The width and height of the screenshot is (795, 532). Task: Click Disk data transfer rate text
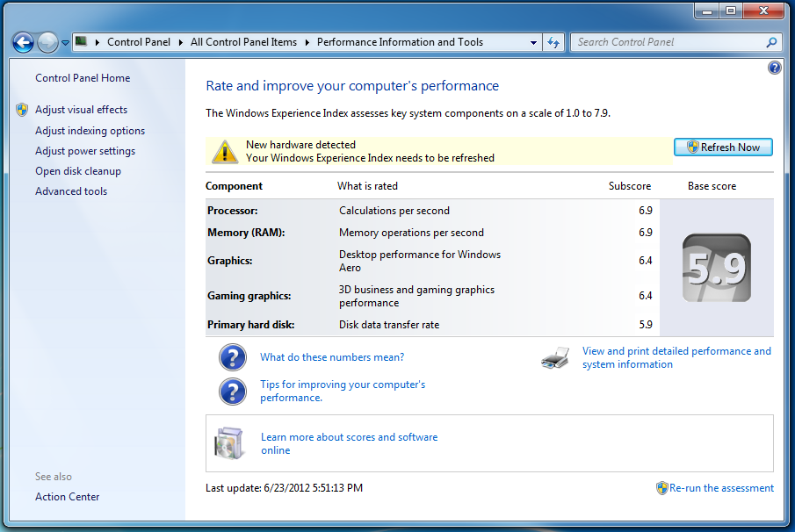click(x=389, y=325)
